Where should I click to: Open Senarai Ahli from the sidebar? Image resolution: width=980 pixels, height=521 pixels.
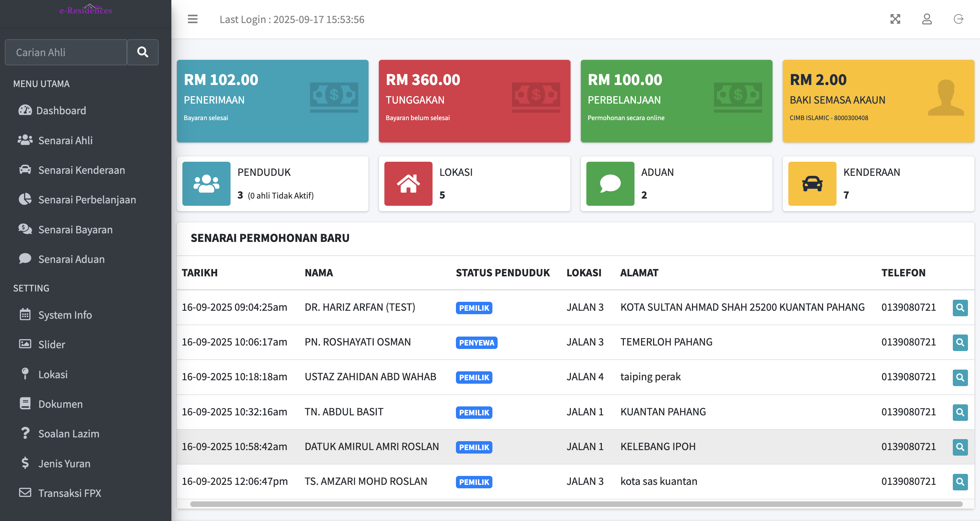coord(65,140)
